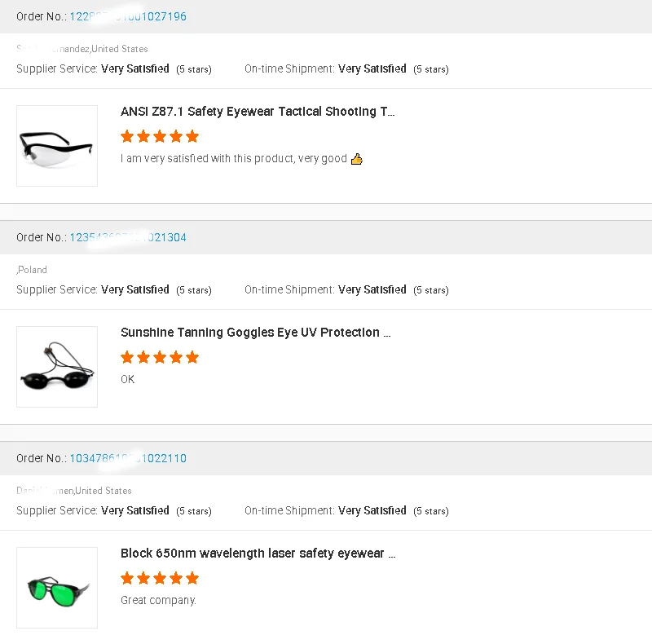Image resolution: width=652 pixels, height=644 pixels.
Task: Open the order number ending in 021304
Action: [x=128, y=237]
